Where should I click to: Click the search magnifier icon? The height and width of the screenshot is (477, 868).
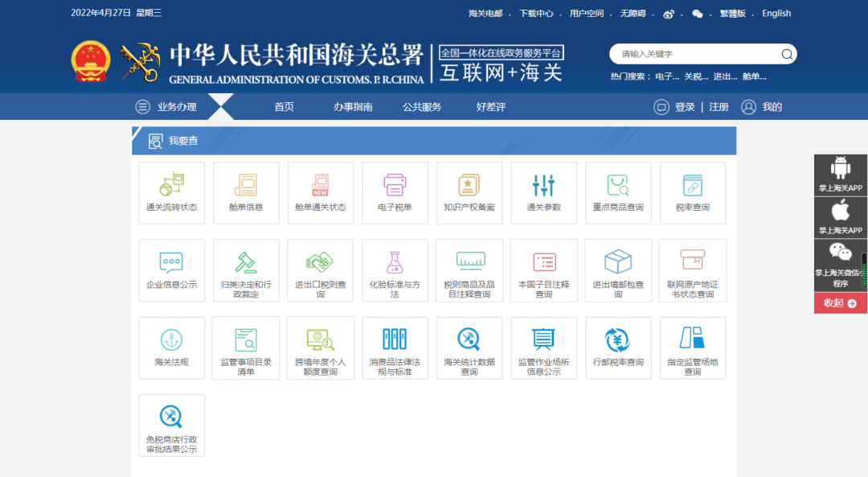(x=787, y=54)
